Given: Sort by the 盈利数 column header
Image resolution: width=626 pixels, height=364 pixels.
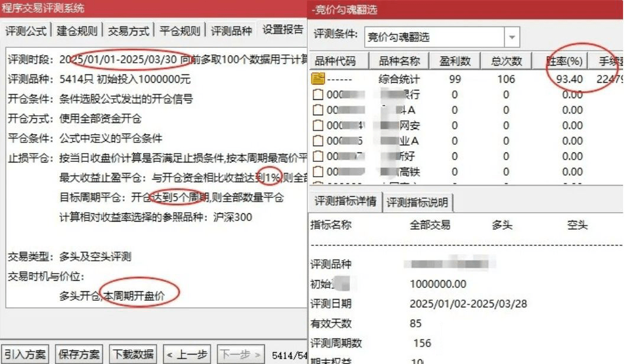Looking at the screenshot, I should pyautogui.click(x=455, y=61).
